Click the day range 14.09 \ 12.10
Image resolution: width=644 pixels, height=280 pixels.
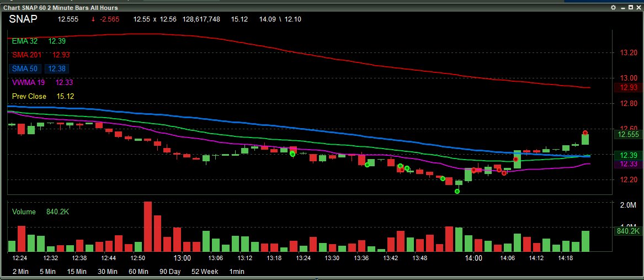280,19
